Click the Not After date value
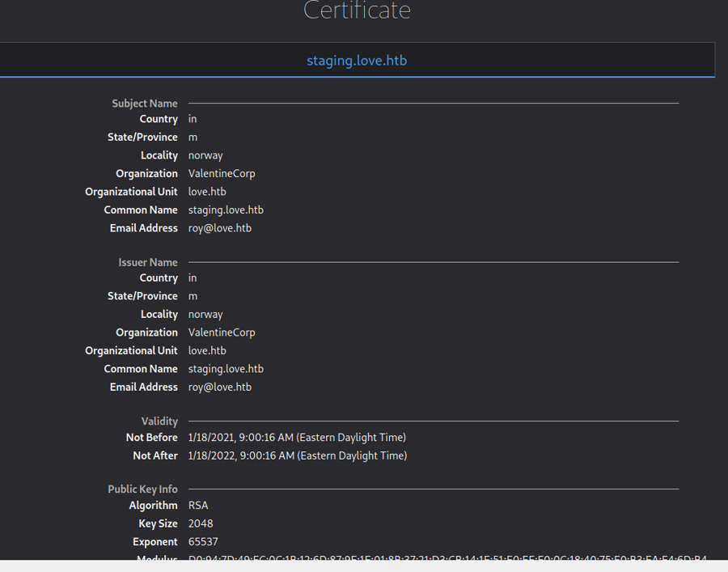The image size is (728, 572). (x=297, y=456)
